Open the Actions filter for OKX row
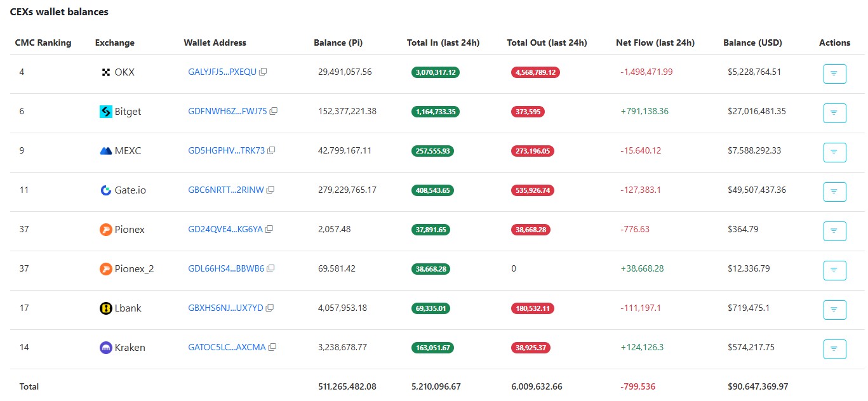This screenshot has width=868, height=401. (834, 74)
